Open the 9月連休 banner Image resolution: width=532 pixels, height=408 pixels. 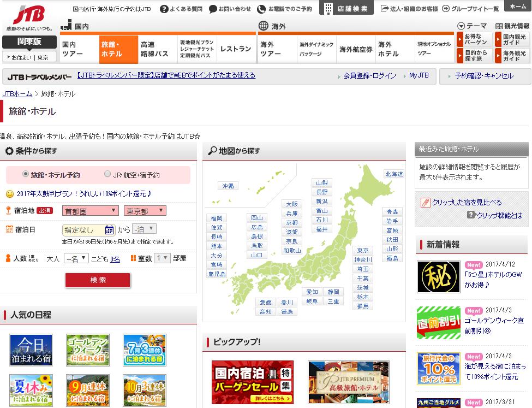[x=88, y=391]
